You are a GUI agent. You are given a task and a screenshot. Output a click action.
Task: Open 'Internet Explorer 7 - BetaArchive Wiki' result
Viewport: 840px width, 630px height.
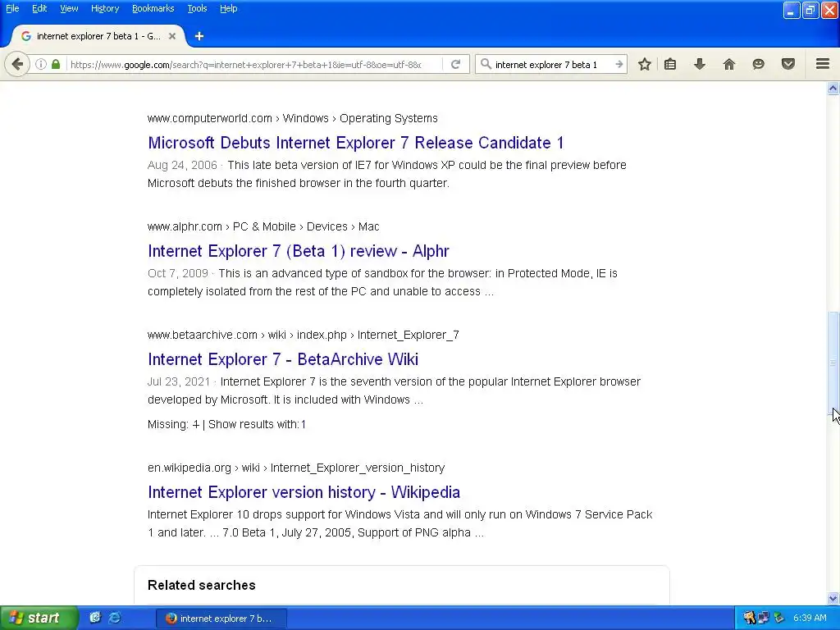click(283, 359)
